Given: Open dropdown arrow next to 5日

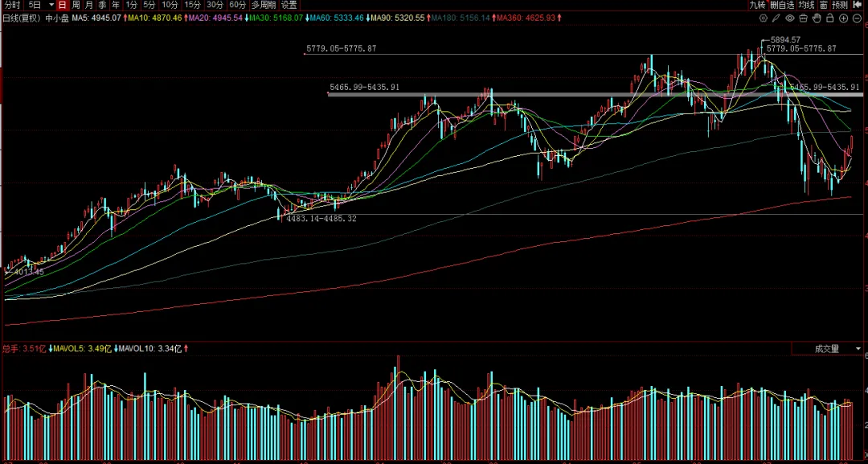Looking at the screenshot, I should tap(51, 5).
